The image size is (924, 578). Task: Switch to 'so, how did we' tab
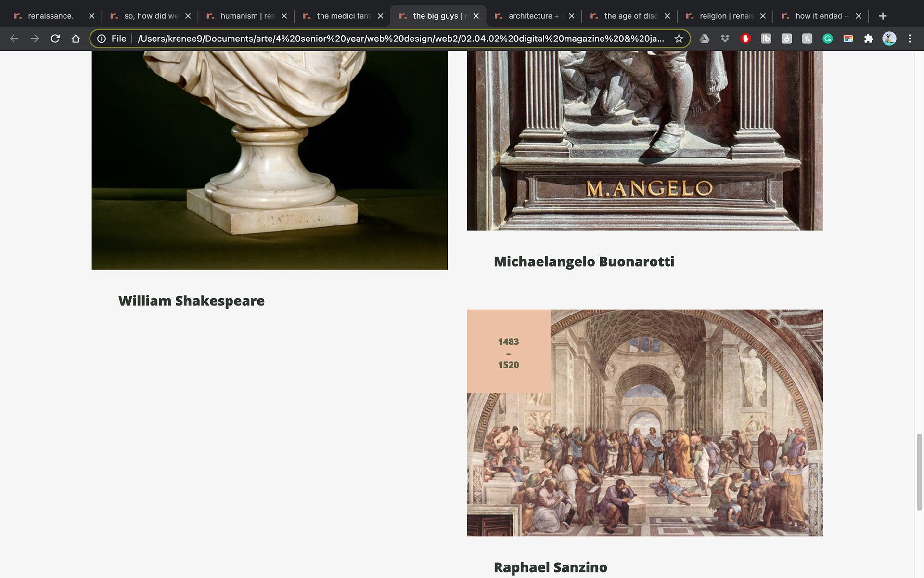149,16
